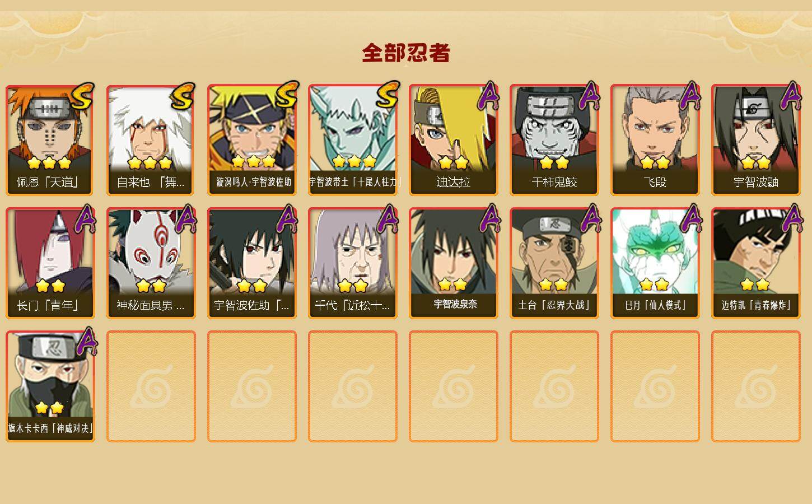812x504 pixels.
Task: Select the 迈特凯「青春爆炸」 card
Action: click(x=756, y=263)
